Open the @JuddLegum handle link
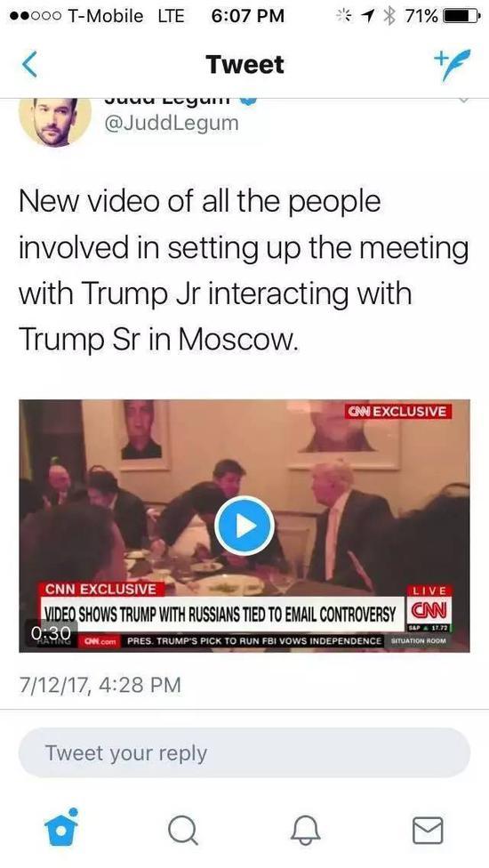 click(172, 123)
